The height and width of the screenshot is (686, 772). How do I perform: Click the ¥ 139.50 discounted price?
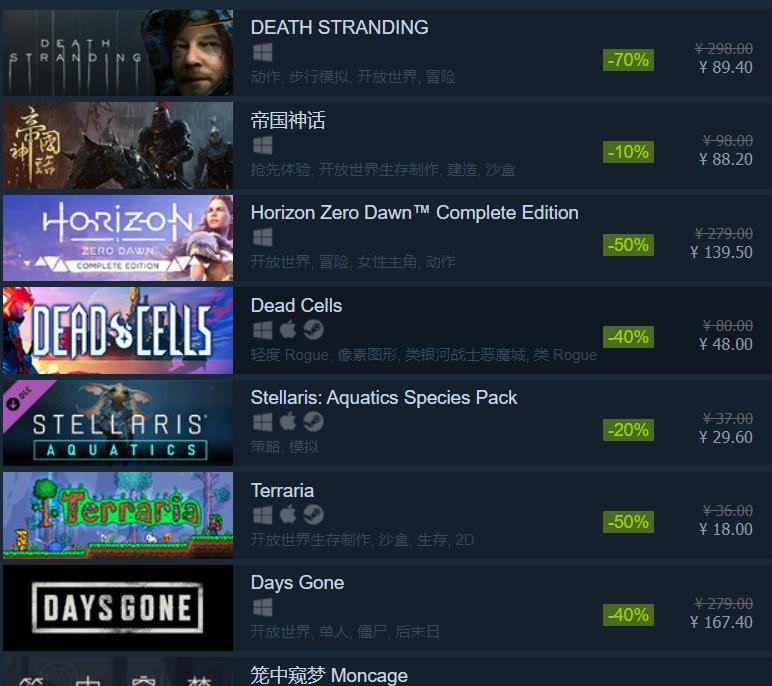pyautogui.click(x=721, y=252)
